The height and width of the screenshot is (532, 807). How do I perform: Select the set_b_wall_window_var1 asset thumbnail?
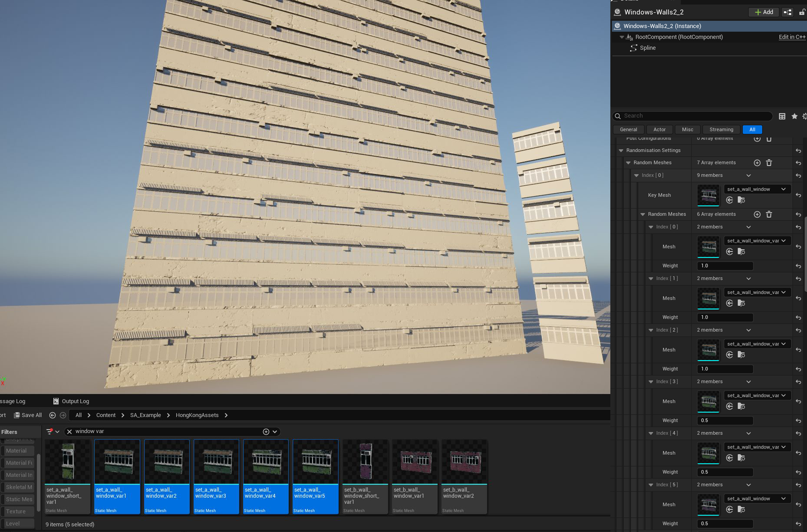(x=415, y=462)
